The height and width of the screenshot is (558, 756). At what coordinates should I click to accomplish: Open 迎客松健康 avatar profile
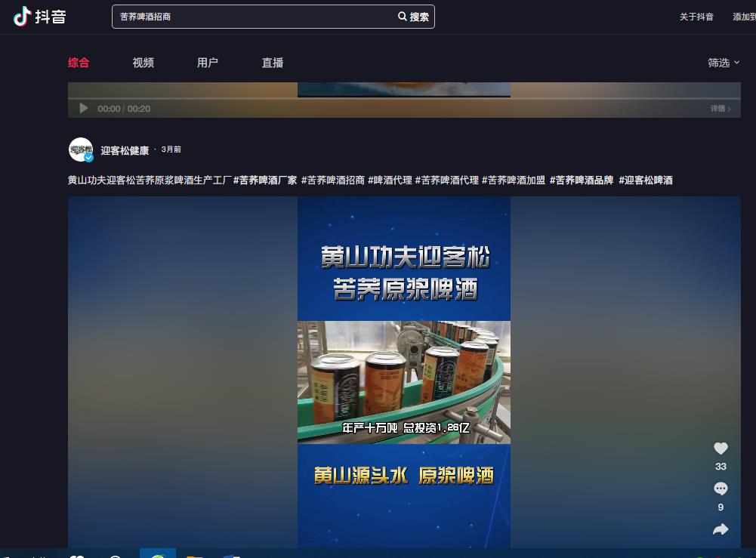[x=81, y=150]
